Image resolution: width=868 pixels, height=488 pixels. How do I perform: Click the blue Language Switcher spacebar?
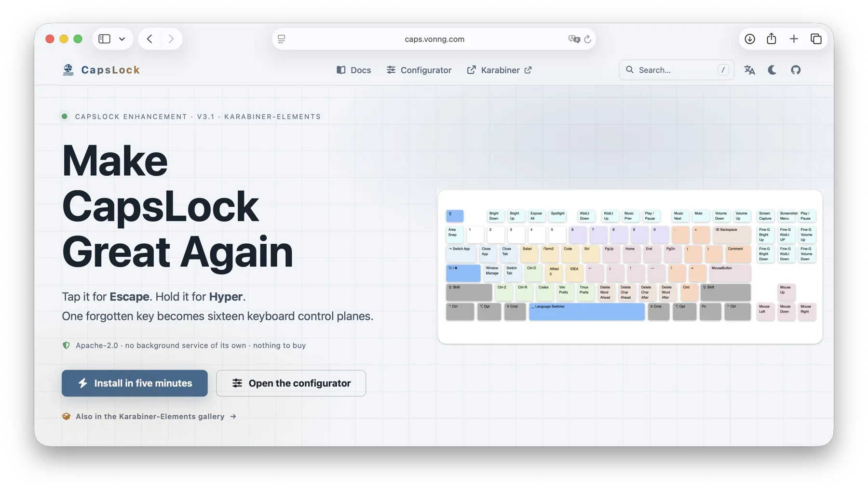click(587, 312)
